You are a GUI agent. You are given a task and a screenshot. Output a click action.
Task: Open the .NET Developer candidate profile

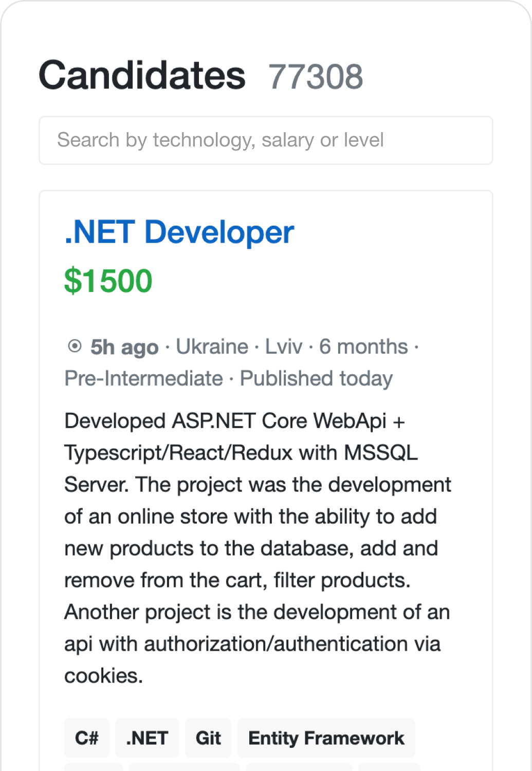tap(179, 232)
